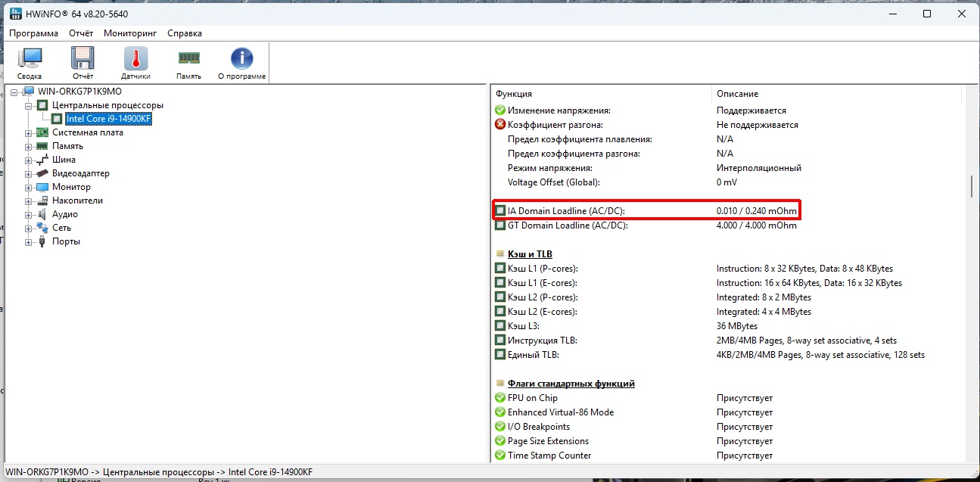Click the red cross icon beside Коэффициент разгона
This screenshot has width=980, height=482.
coord(500,125)
